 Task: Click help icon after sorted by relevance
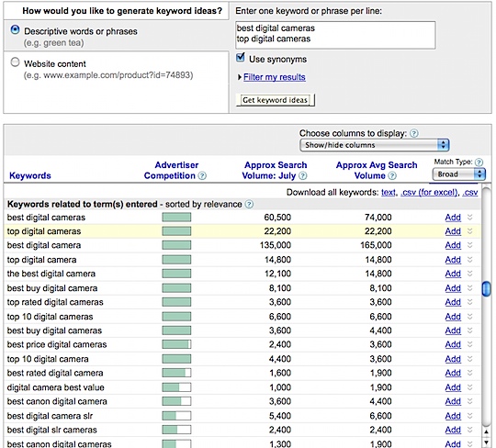[249, 204]
